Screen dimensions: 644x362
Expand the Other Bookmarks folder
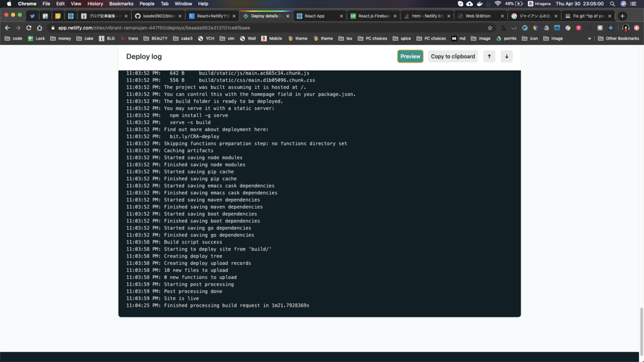point(620,38)
